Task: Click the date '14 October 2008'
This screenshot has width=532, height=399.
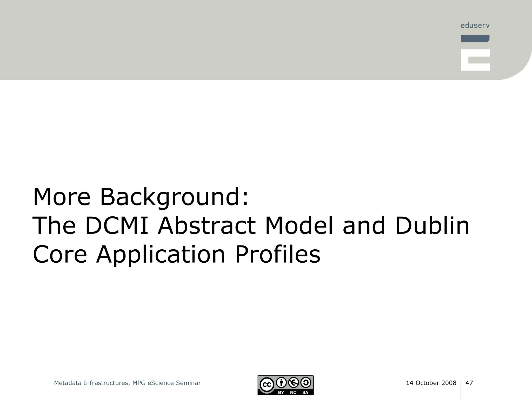Action: click(x=431, y=383)
